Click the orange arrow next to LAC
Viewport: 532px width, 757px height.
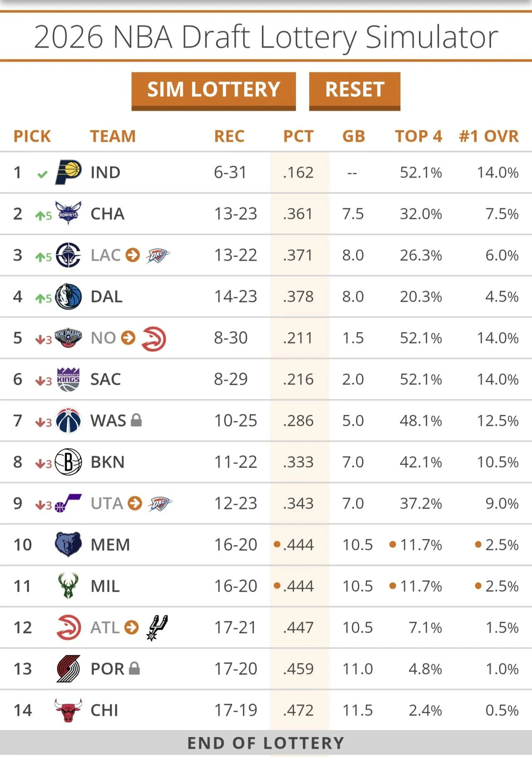(133, 255)
